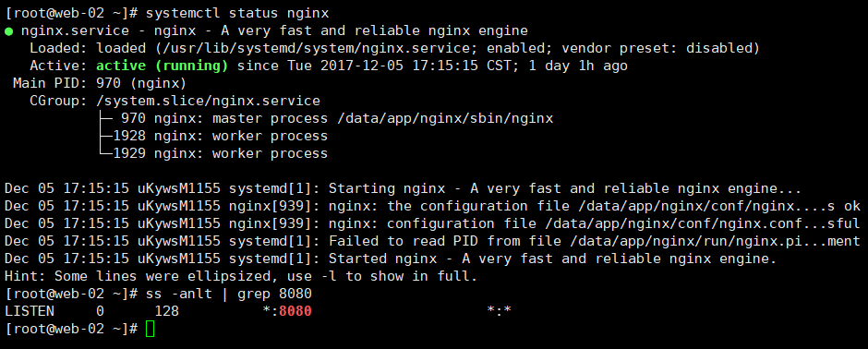Click the 'Hint: Some lines were ellipsized' line
868x349 pixels.
point(241,276)
